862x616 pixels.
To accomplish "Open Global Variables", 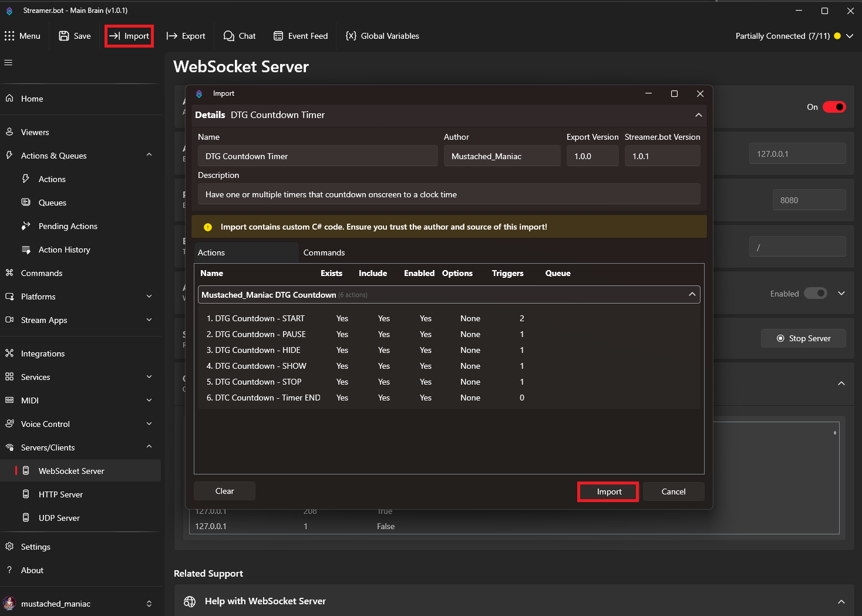I will tap(382, 36).
